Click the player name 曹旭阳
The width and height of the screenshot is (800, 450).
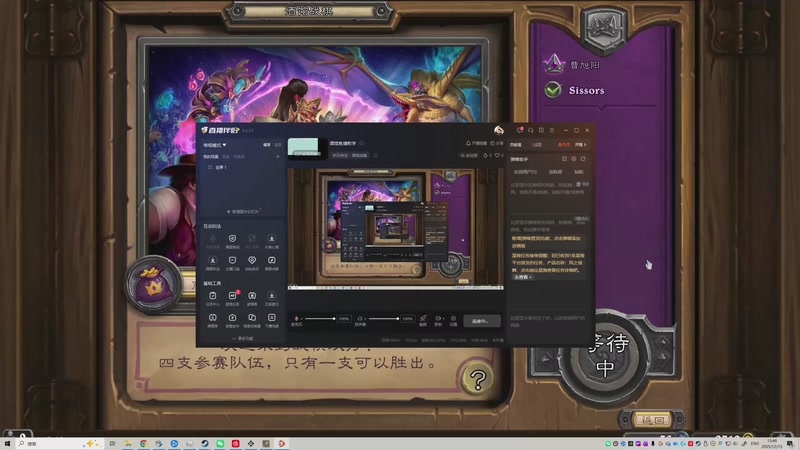click(585, 65)
